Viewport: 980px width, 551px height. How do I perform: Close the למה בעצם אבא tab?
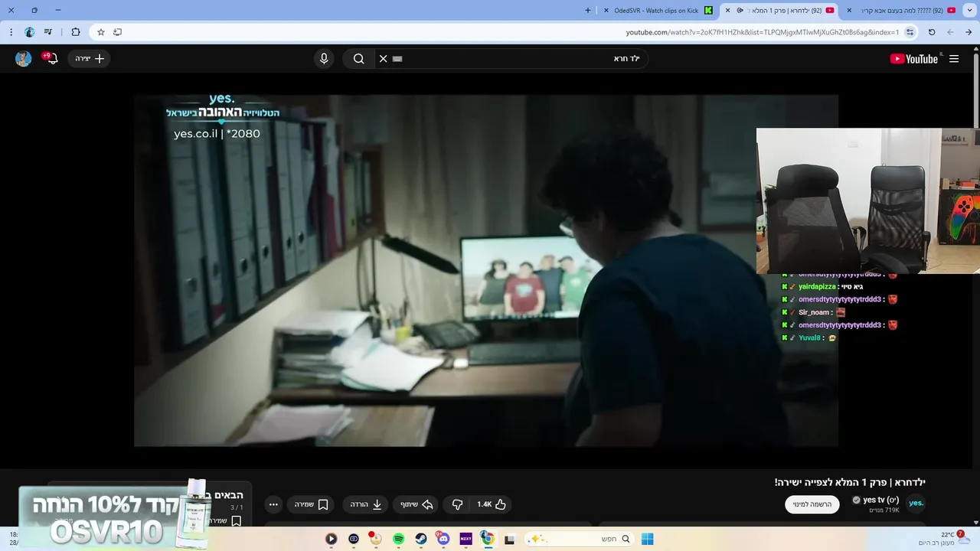coord(849,10)
